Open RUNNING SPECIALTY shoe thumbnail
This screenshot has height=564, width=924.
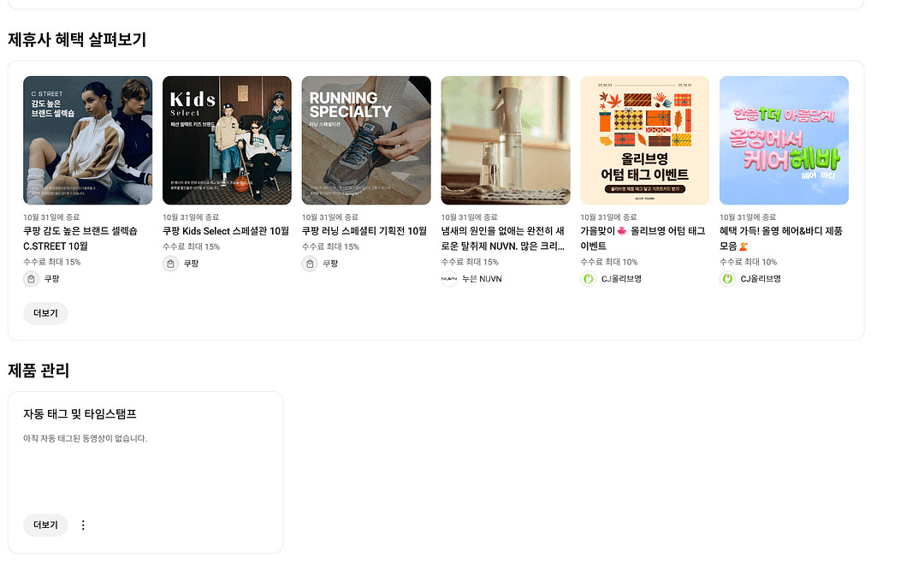(x=366, y=140)
